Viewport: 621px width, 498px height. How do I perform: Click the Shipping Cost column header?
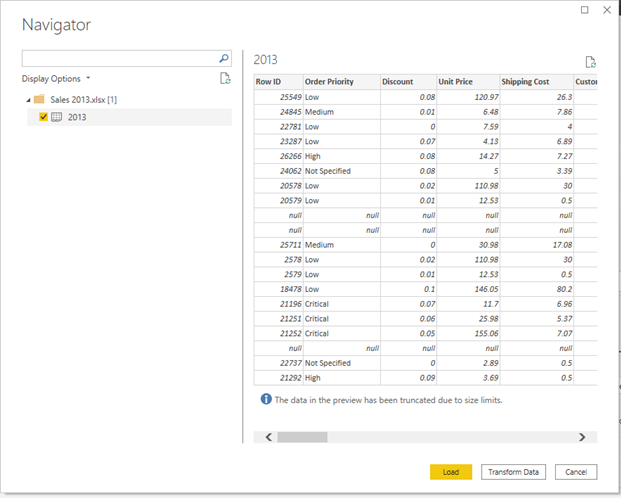[x=537, y=82]
